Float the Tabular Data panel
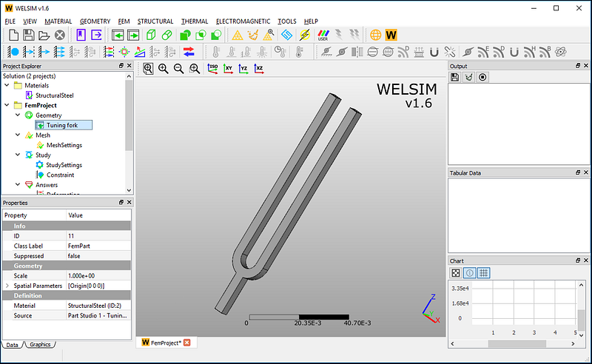 pos(578,172)
